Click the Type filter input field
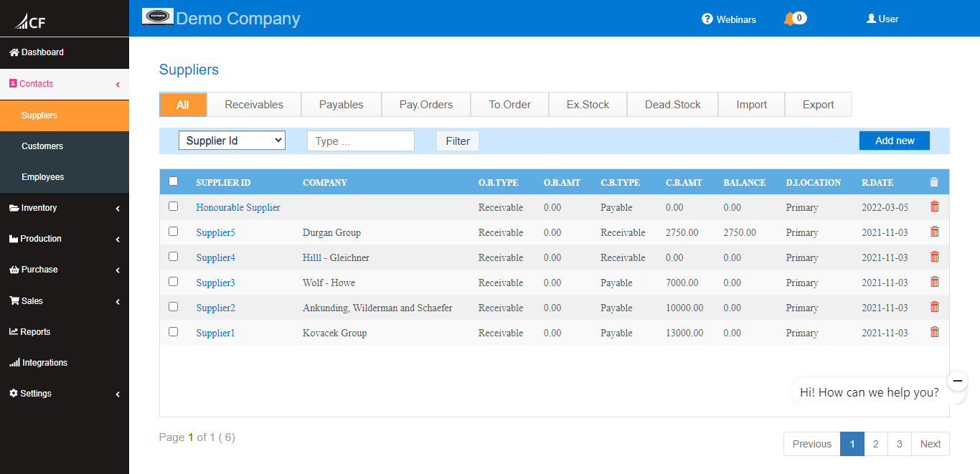This screenshot has width=980, height=474. point(360,141)
